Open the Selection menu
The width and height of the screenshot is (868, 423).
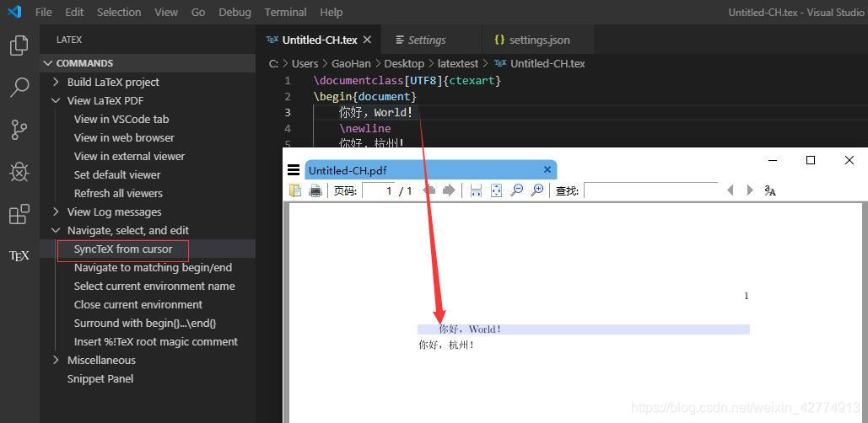coord(119,12)
